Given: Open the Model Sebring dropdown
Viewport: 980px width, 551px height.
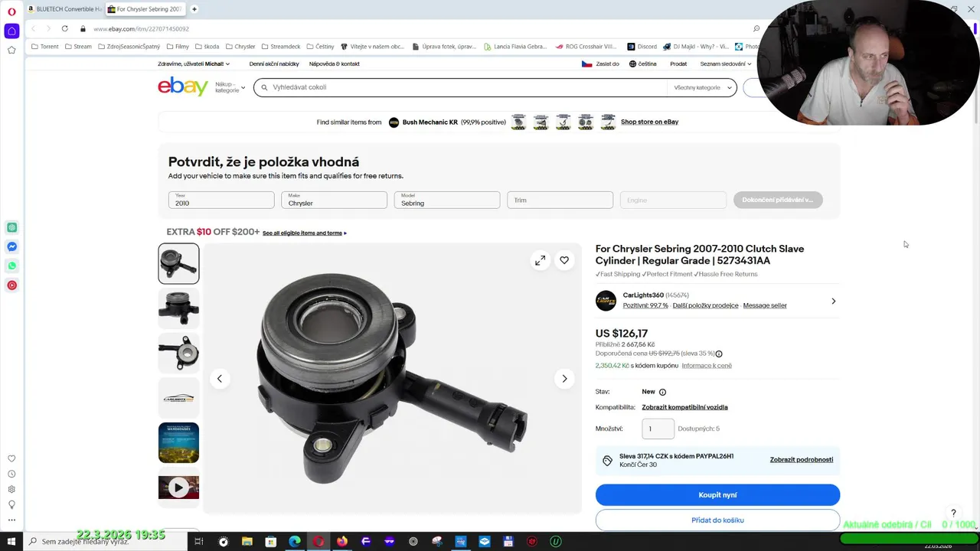Looking at the screenshot, I should 447,200.
